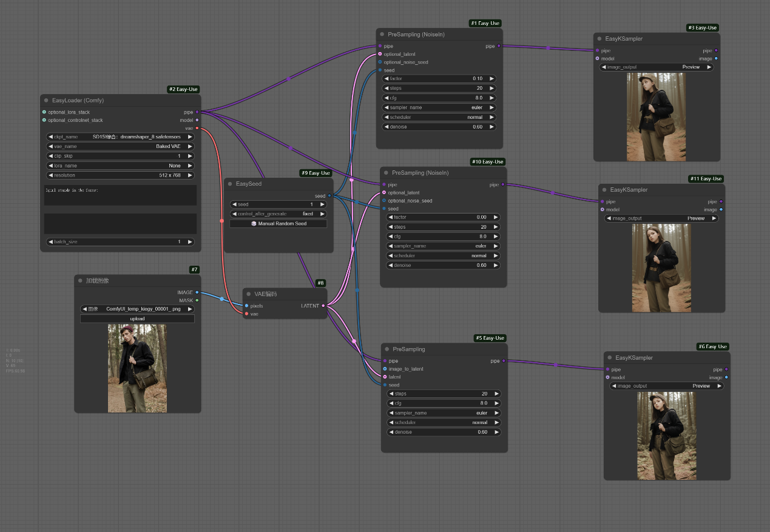Click the green MASK output socket

click(x=197, y=300)
